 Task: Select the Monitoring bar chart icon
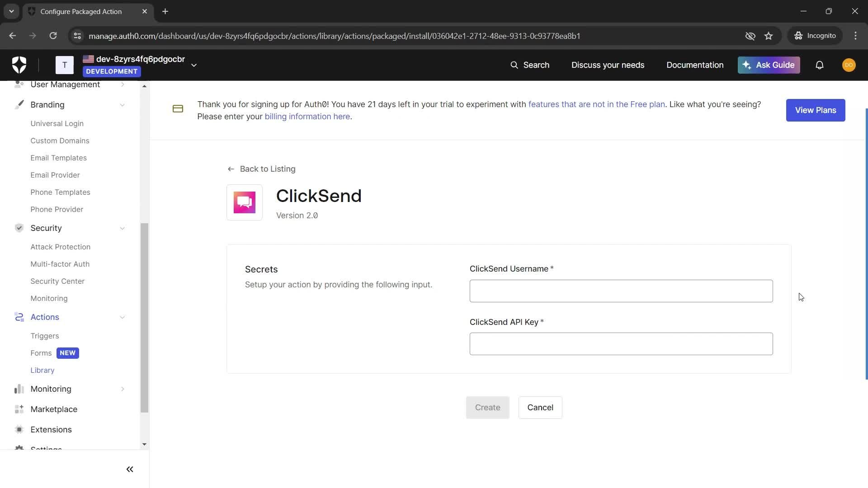pyautogui.click(x=19, y=389)
